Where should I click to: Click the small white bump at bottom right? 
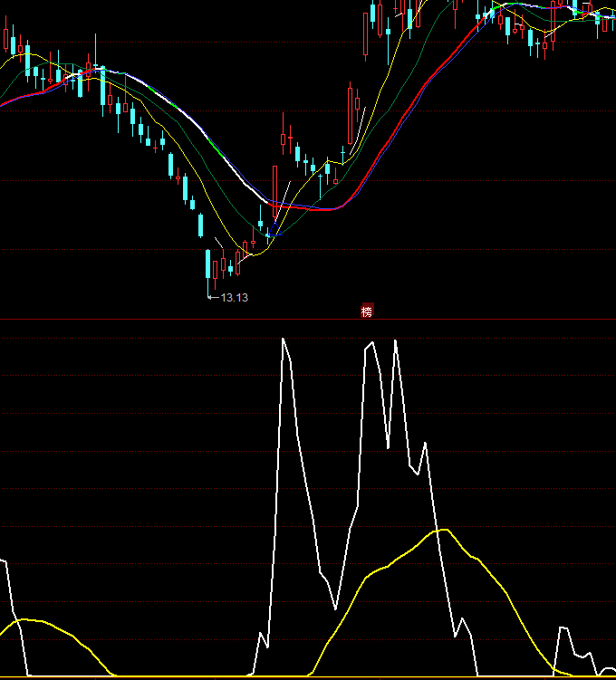[x=565, y=627]
